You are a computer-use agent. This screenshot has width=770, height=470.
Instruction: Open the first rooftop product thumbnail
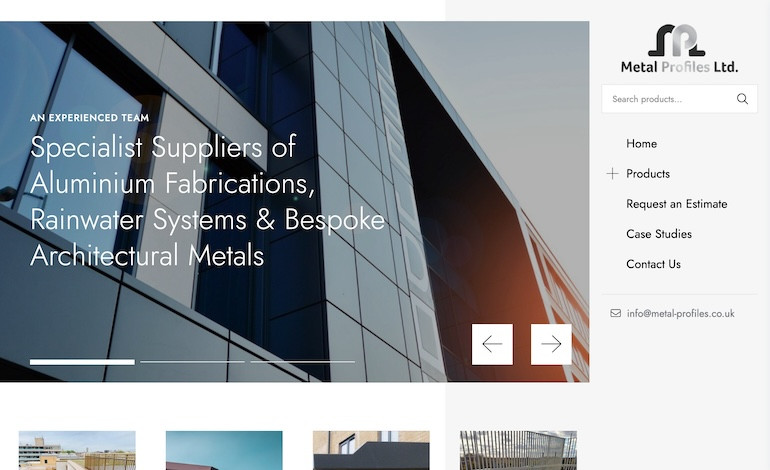tap(77, 450)
